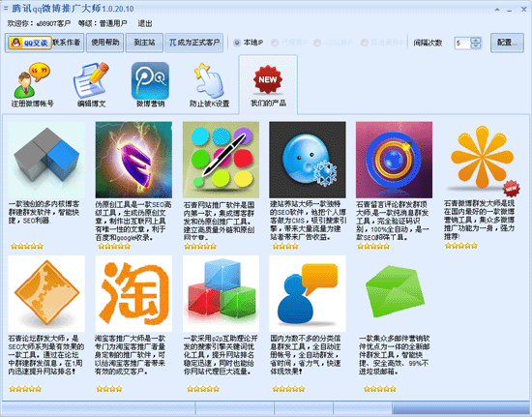Image resolution: width=532 pixels, height=417 pixels.
Task: Go to main site via 到主站
Action: coord(144,43)
